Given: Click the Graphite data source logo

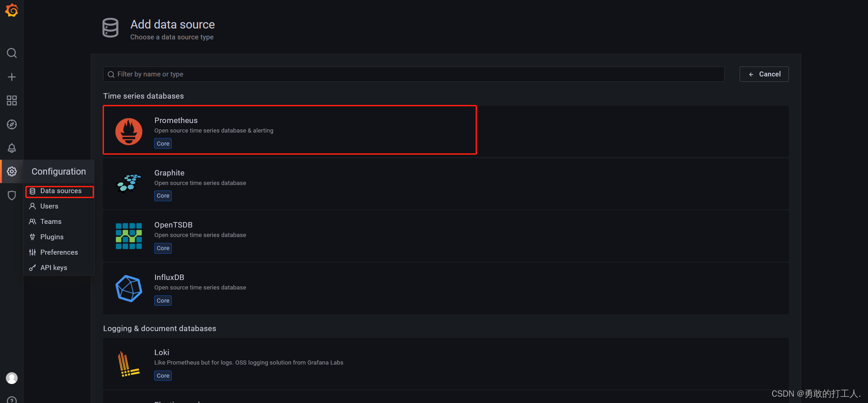Looking at the screenshot, I should click(x=129, y=184).
